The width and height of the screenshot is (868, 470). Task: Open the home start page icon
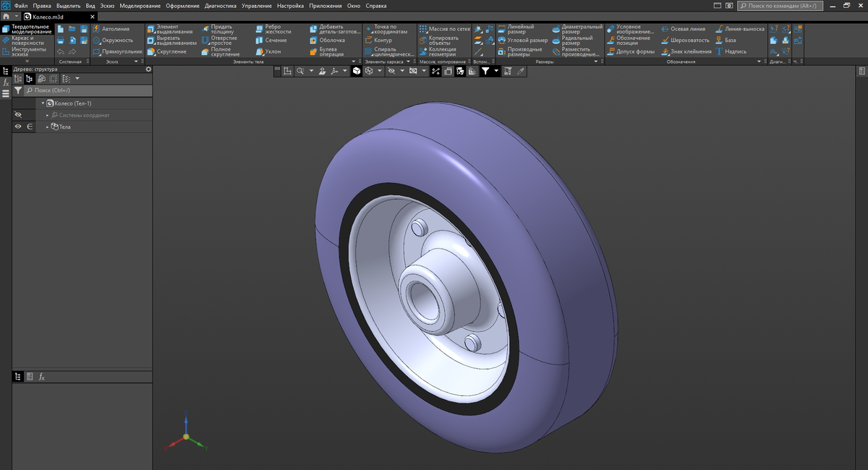click(x=6, y=16)
